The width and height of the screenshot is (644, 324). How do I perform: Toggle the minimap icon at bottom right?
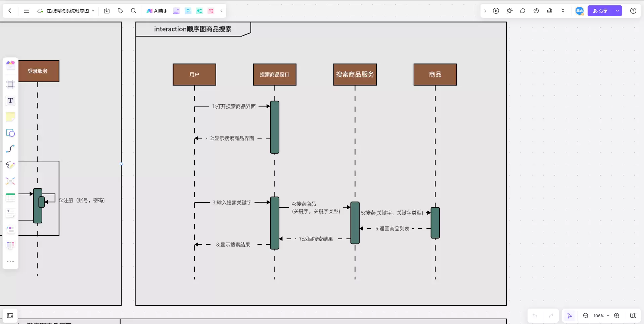pyautogui.click(x=633, y=316)
